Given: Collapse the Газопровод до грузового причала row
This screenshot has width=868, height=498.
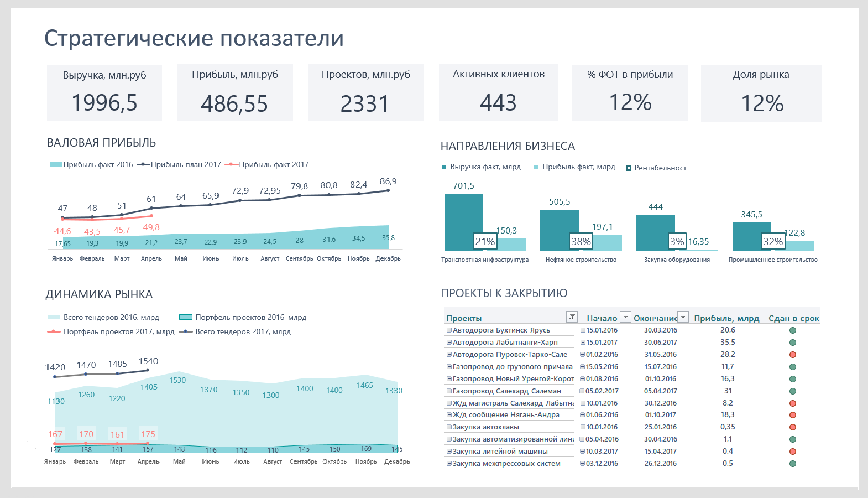Looking at the screenshot, I should click(449, 367).
